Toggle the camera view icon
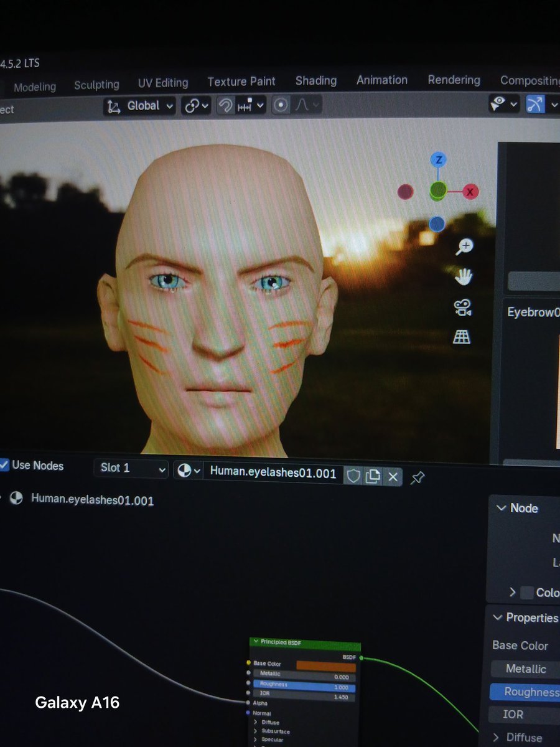The height and width of the screenshot is (747, 560). point(462,307)
